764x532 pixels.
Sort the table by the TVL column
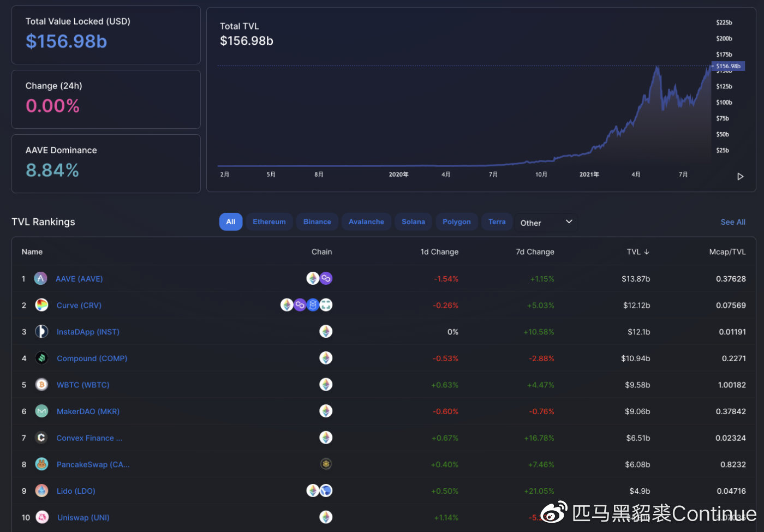638,252
